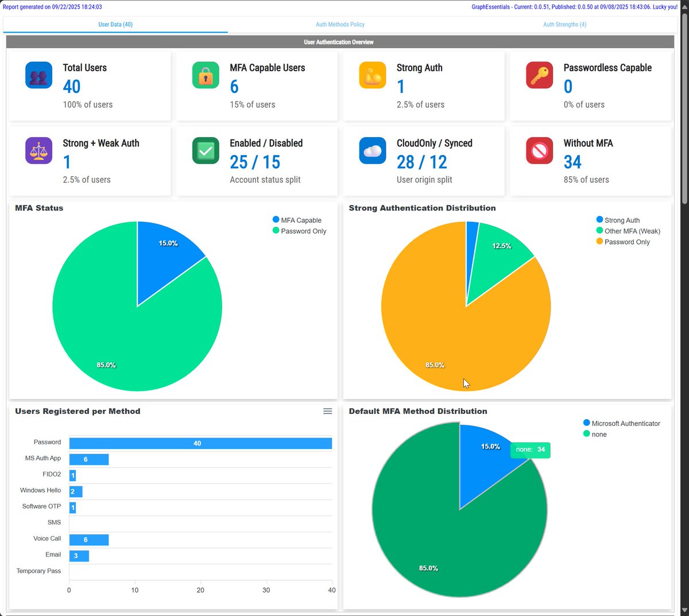The height and width of the screenshot is (616, 689).
Task: Click the Passwordless Capable key icon
Action: 540,75
